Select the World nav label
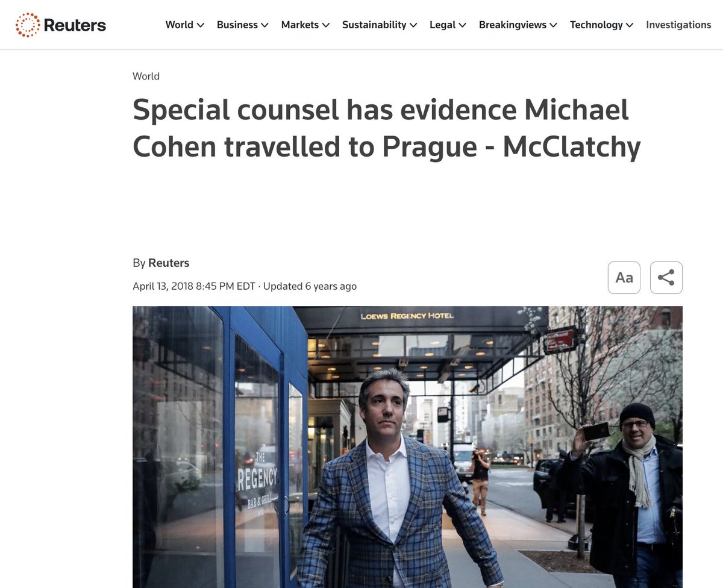Viewport: 723px width, 588px height. click(180, 25)
